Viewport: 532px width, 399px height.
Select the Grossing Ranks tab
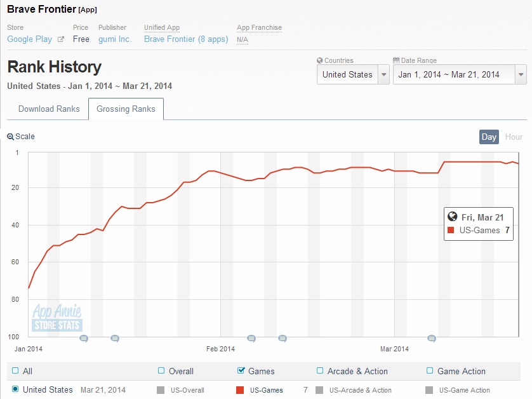coord(126,109)
